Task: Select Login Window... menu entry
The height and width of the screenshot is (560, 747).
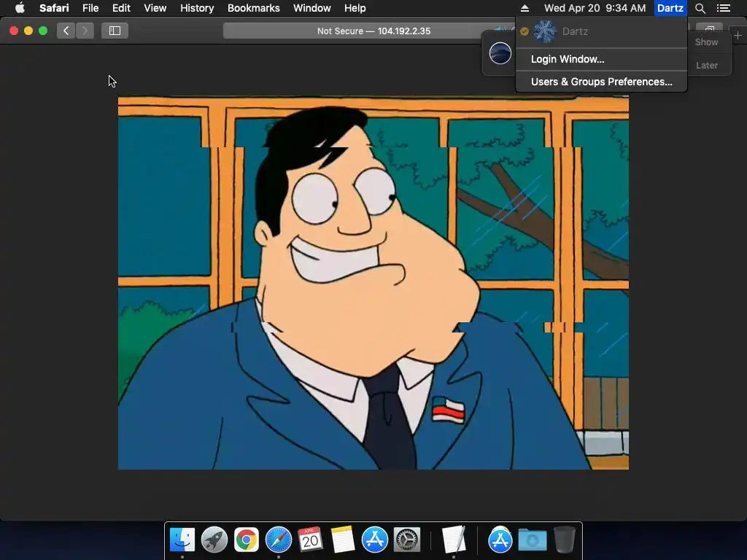Action: pos(601,59)
